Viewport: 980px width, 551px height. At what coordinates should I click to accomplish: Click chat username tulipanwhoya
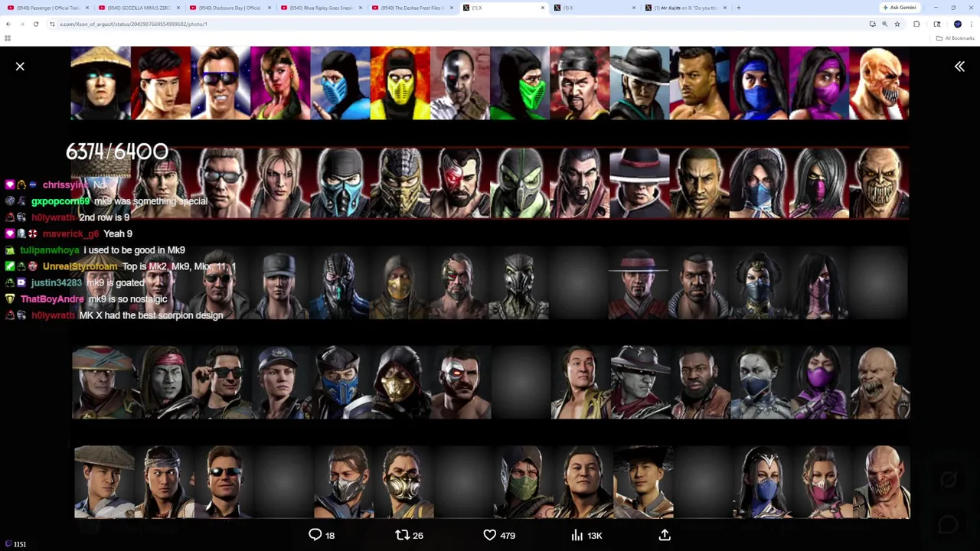pos(50,249)
